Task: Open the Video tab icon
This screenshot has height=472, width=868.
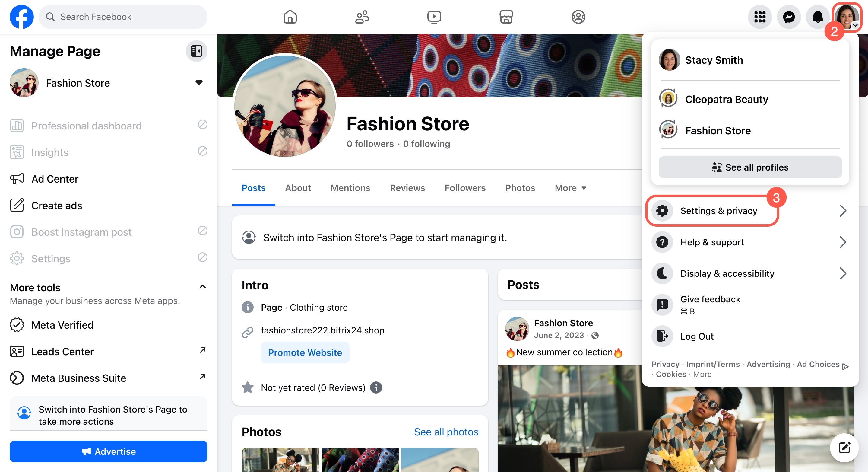Action: (x=434, y=17)
